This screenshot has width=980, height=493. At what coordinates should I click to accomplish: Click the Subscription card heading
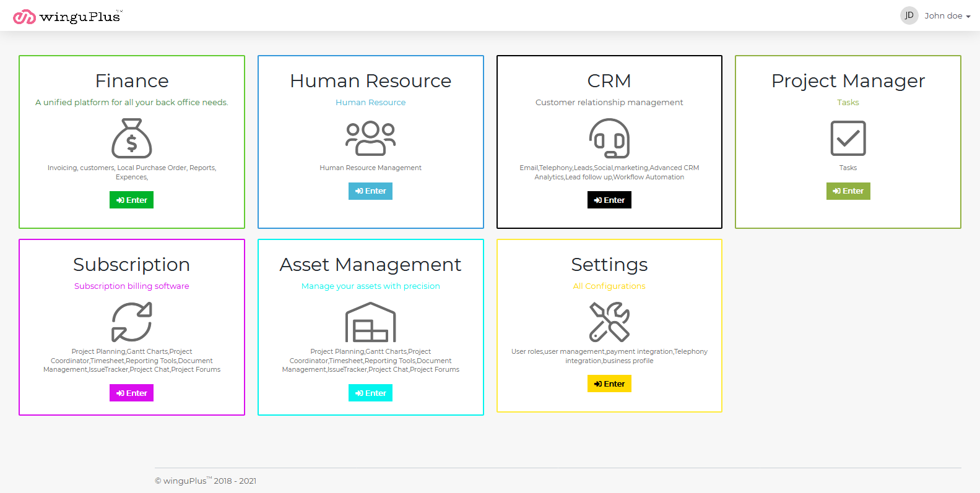tap(132, 265)
